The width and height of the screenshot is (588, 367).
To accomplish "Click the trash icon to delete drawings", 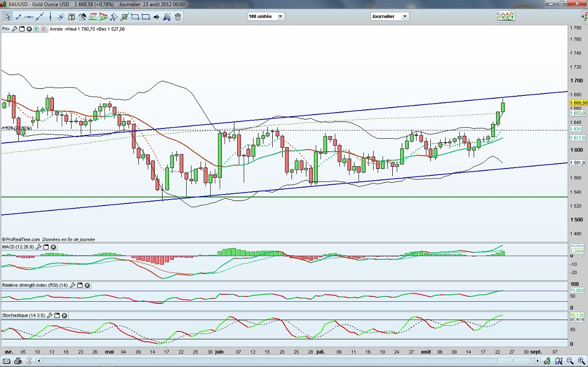I will tap(178, 17).
